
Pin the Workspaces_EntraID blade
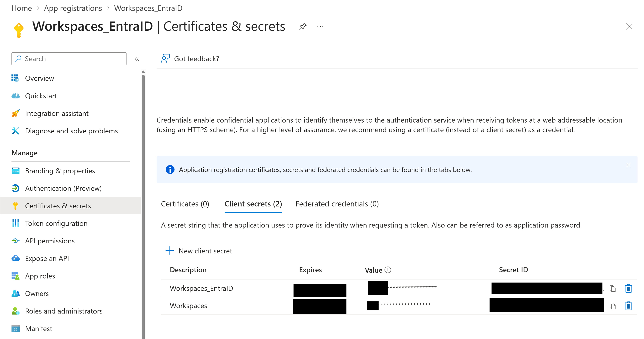(x=303, y=26)
